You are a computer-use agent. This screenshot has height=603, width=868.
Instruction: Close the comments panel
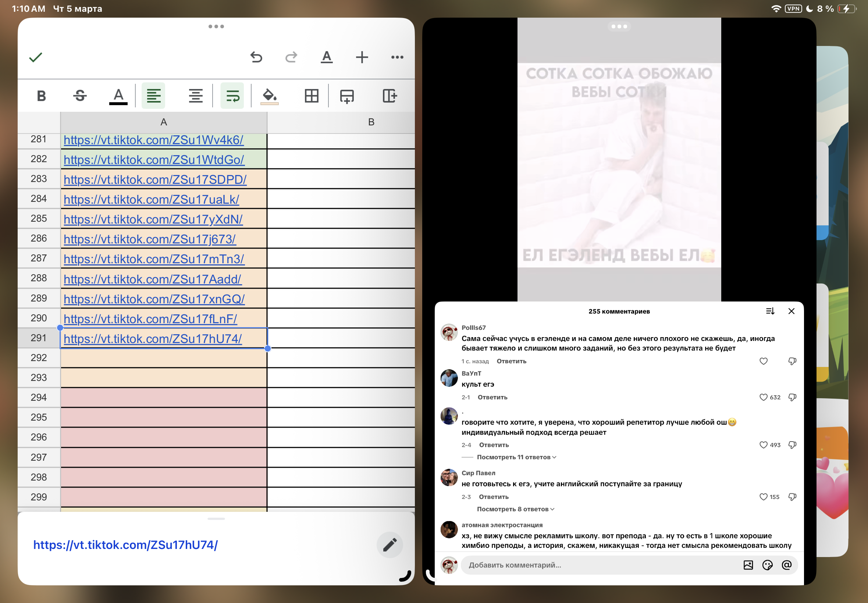point(791,311)
